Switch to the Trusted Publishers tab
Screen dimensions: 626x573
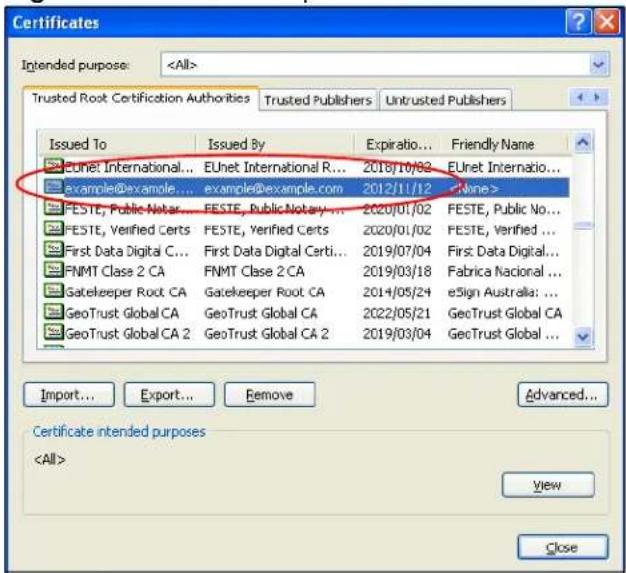tap(318, 100)
